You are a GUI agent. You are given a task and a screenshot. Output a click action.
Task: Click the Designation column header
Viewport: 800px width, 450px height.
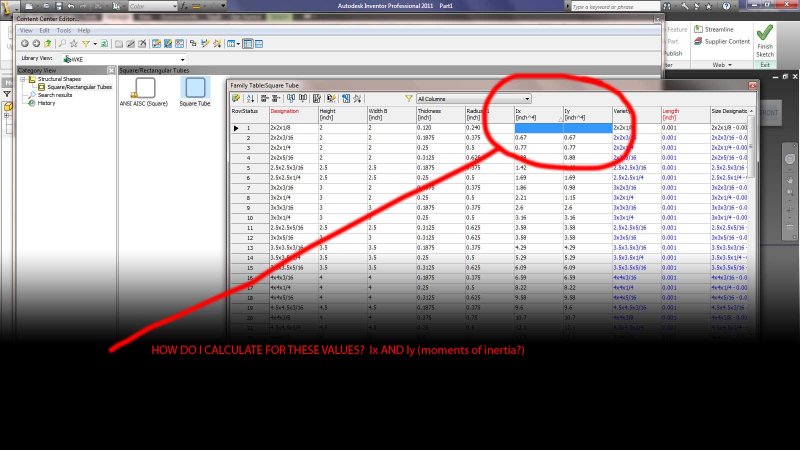coord(294,114)
